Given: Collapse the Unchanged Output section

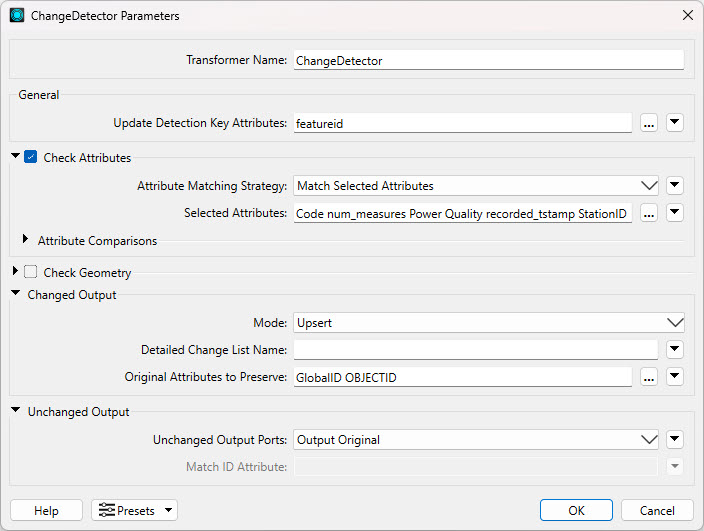Looking at the screenshot, I should (x=16, y=411).
